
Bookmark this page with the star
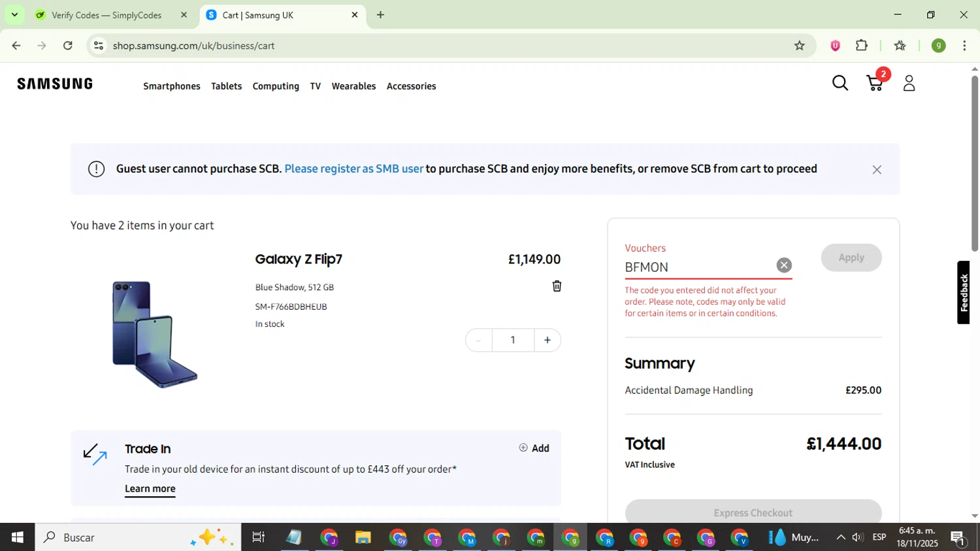tap(799, 46)
